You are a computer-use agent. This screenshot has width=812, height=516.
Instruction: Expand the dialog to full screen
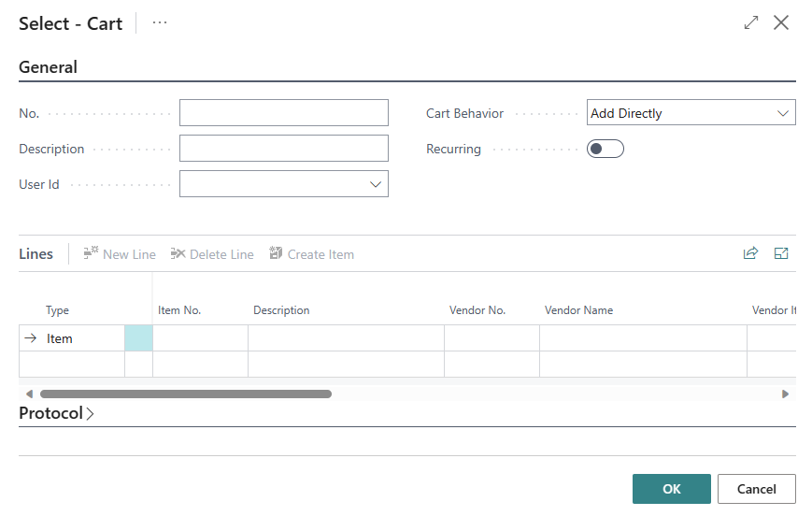[751, 22]
